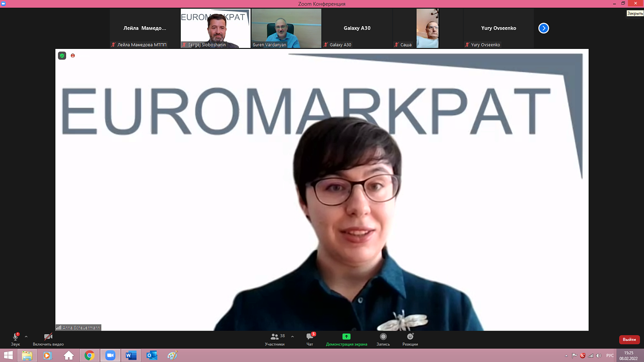Click the muted mic icon on Galaxy A30
Viewport: 644px width, 362px height.
[x=326, y=45]
